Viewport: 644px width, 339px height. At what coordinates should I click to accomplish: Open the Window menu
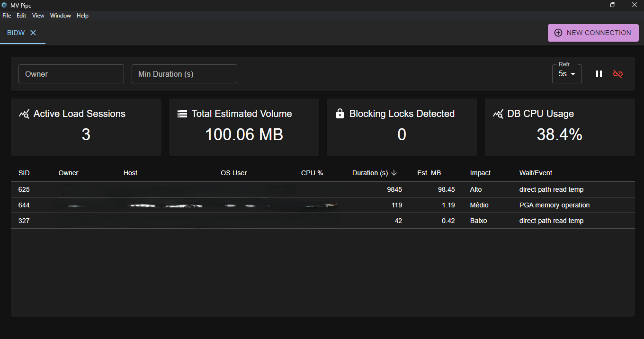point(61,16)
